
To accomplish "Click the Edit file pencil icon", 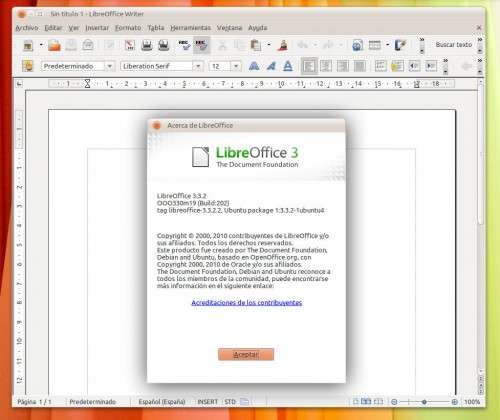I will click(x=109, y=45).
